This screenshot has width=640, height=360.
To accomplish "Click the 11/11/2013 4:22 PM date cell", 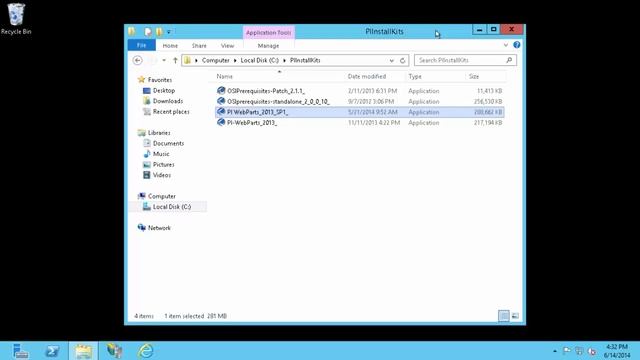I will point(374,123).
